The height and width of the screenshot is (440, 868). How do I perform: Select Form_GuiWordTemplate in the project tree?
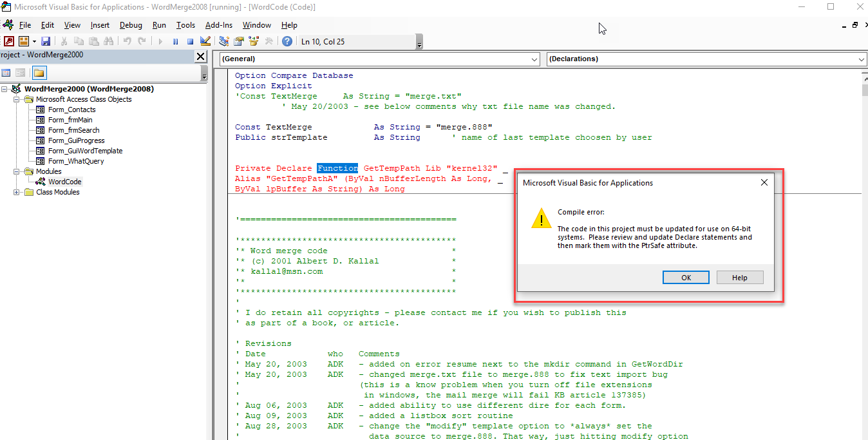(85, 151)
